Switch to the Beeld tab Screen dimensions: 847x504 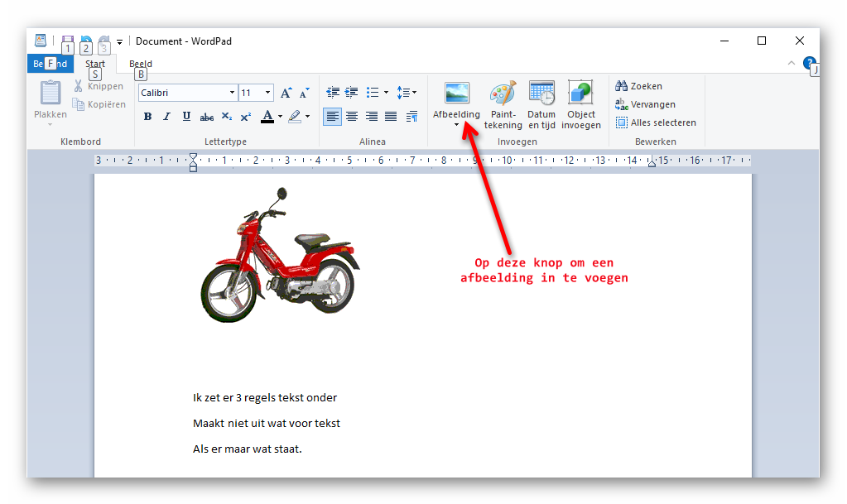[141, 64]
